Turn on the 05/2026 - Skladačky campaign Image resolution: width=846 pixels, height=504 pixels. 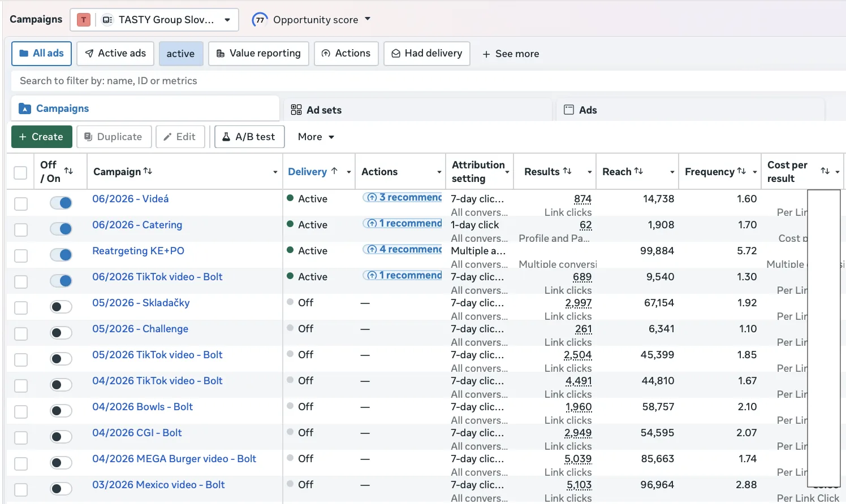(61, 307)
